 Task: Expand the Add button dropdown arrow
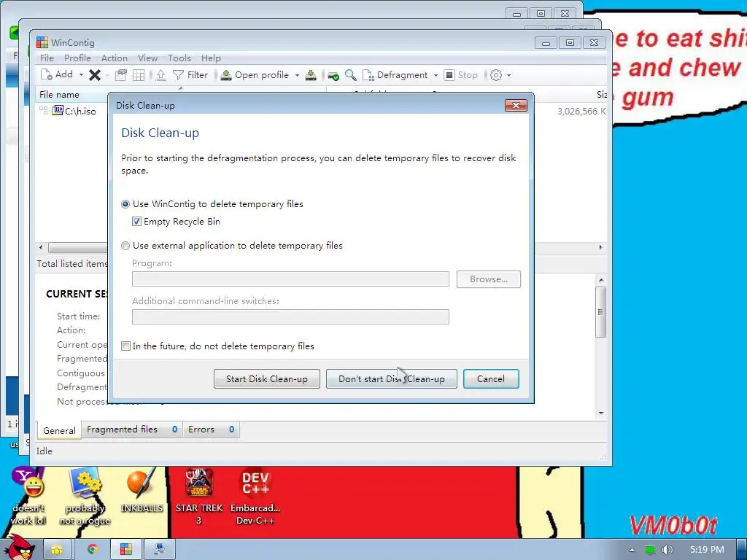coord(81,75)
